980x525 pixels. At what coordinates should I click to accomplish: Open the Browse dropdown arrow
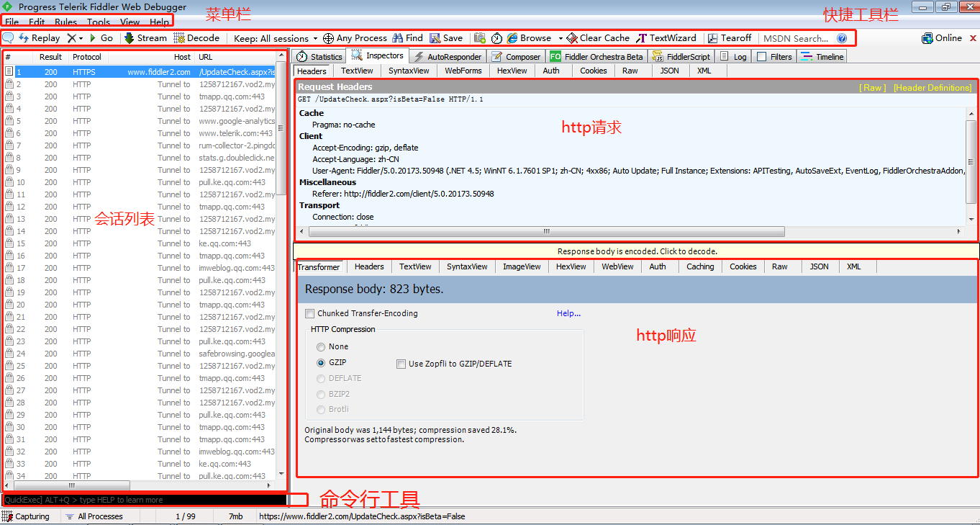[560, 38]
